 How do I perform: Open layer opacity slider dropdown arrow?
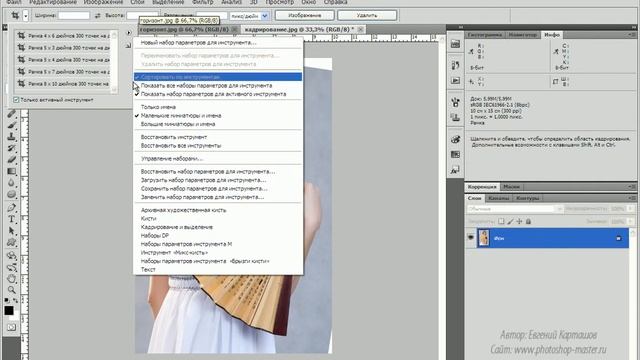[631, 209]
